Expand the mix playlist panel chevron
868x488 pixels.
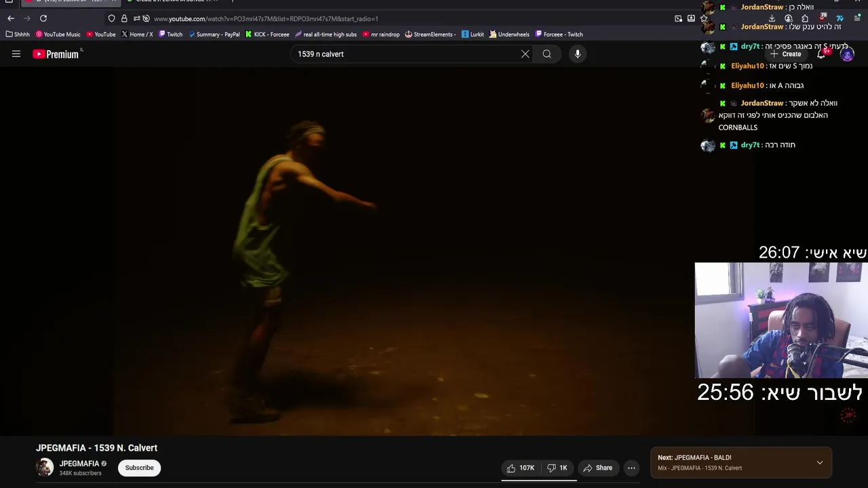(x=820, y=463)
